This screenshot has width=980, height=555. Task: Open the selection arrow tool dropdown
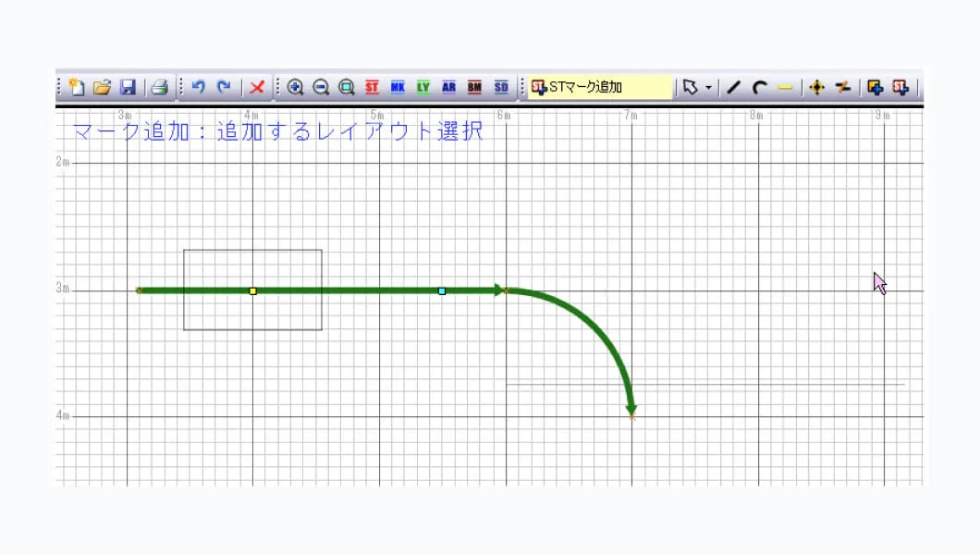tap(709, 88)
